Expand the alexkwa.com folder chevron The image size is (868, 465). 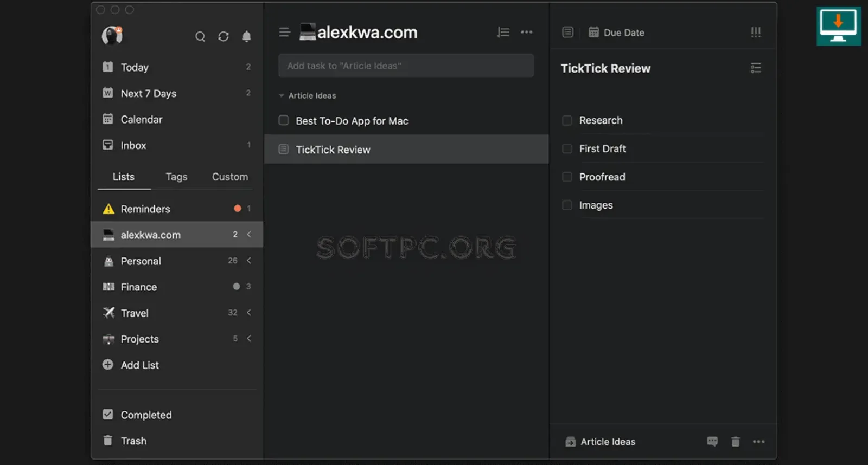249,234
